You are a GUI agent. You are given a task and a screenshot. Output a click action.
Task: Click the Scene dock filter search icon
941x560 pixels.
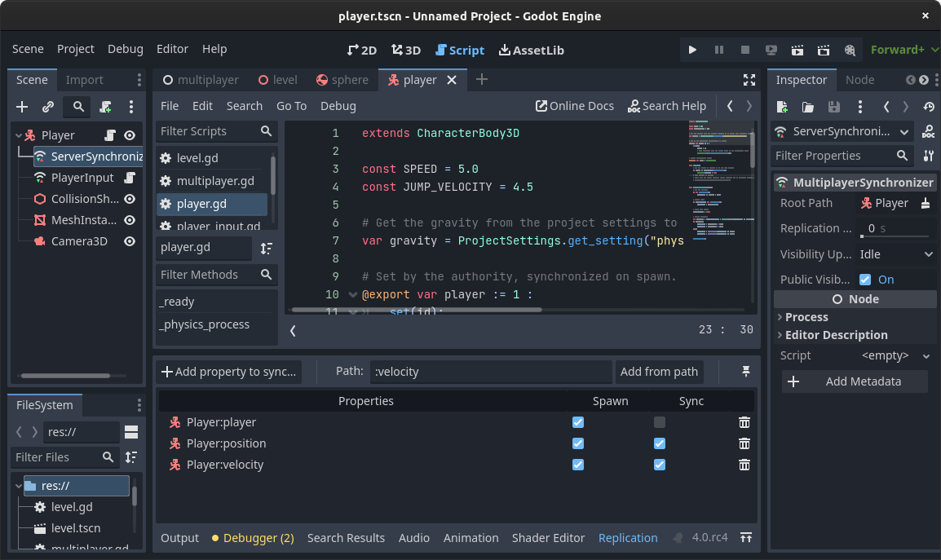tap(78, 107)
